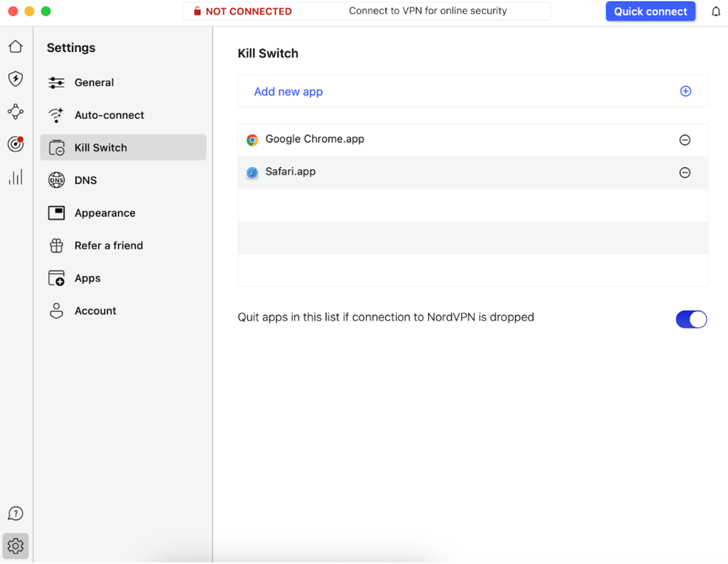
Task: Open Auto-connect settings
Action: pos(123,115)
